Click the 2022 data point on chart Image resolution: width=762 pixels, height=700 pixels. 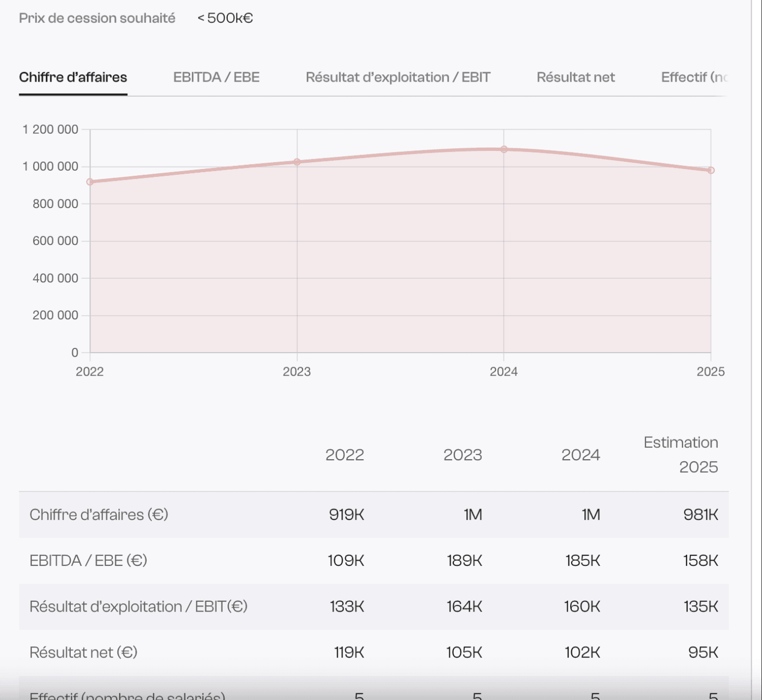tap(90, 182)
